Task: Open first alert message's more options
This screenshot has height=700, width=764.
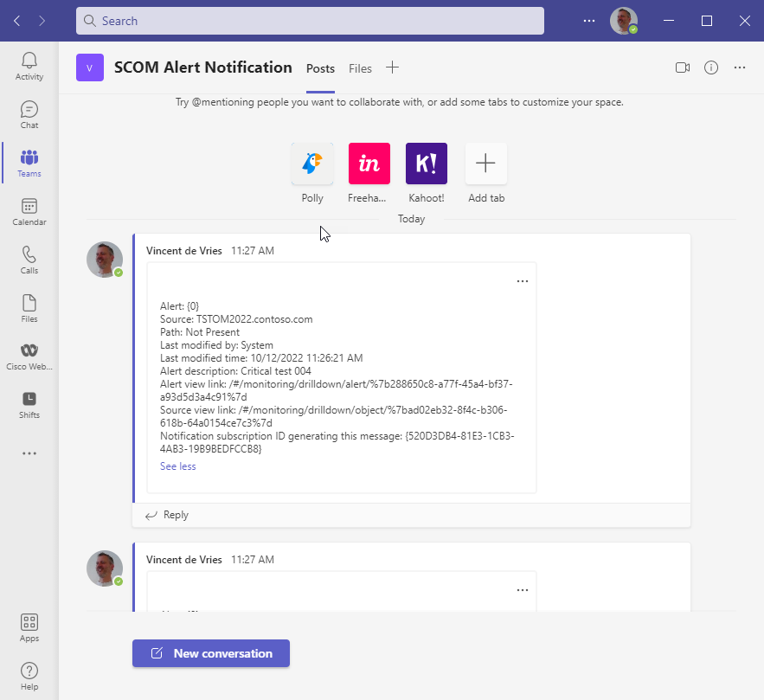Action: point(522,281)
